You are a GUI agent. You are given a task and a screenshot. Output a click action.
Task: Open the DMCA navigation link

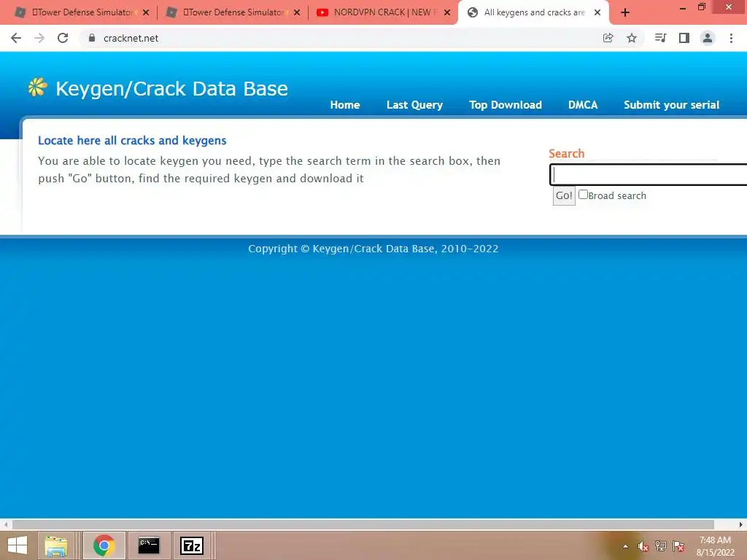pyautogui.click(x=583, y=105)
